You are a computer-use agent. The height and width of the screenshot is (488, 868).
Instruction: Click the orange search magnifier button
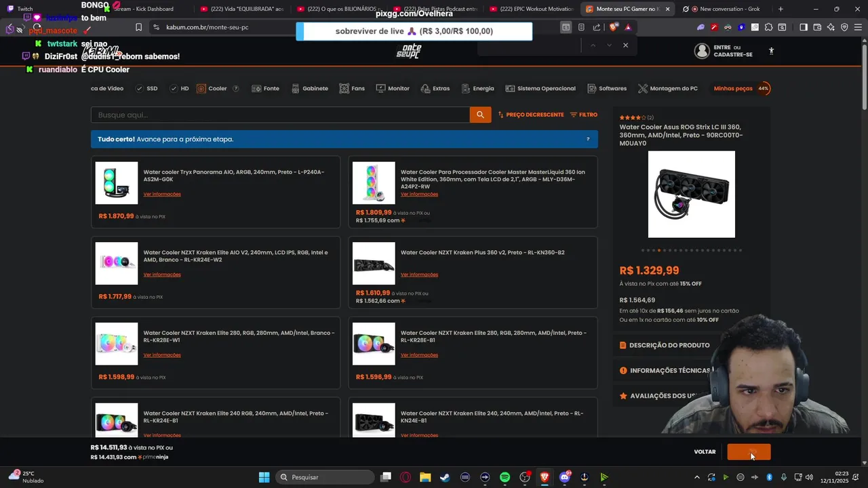point(480,115)
